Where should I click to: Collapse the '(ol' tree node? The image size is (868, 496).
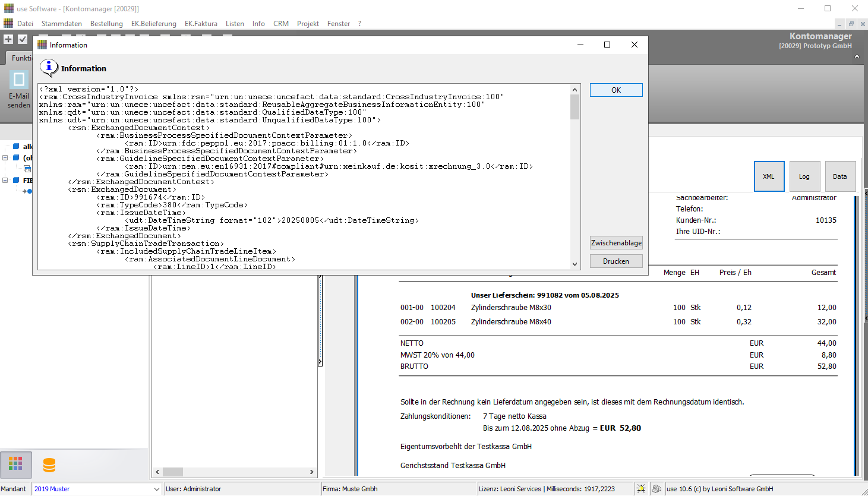pos(5,158)
